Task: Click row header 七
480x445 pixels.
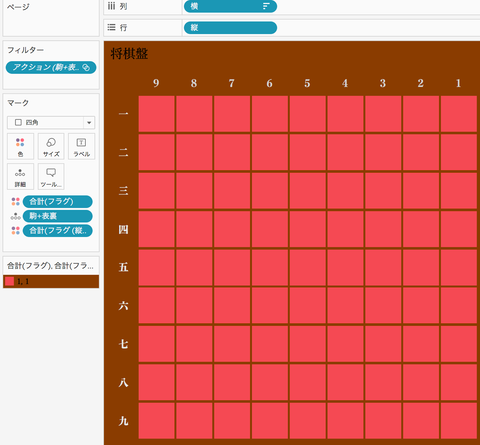Action: click(x=123, y=344)
